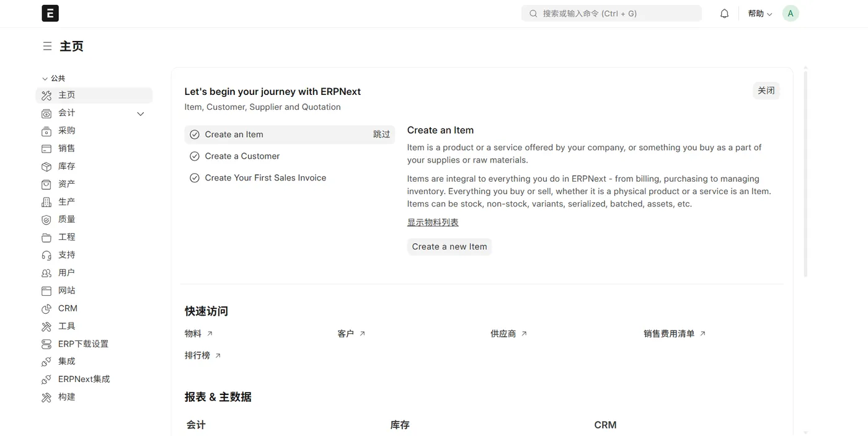Click the 集成 sidebar icon
868x436 pixels.
[46, 362]
